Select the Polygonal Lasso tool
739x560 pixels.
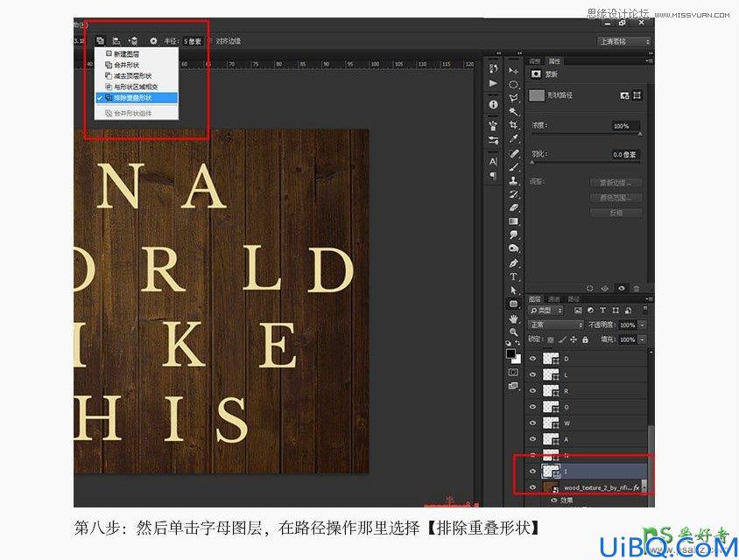coord(513,98)
